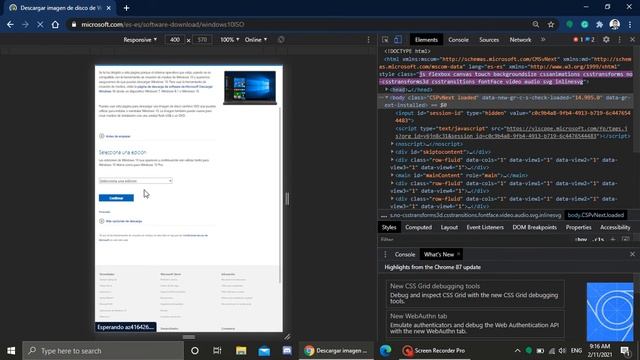
Task: Select the Accessibility pane tab
Action: [615, 227]
